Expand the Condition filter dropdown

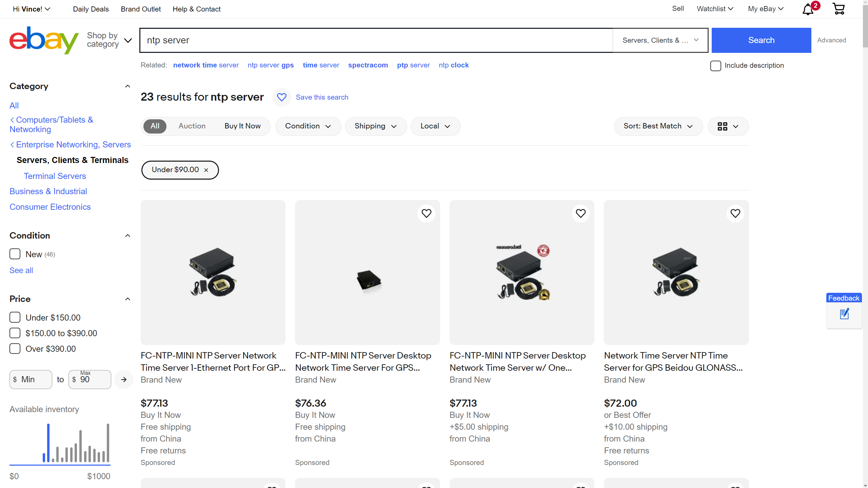coord(308,126)
